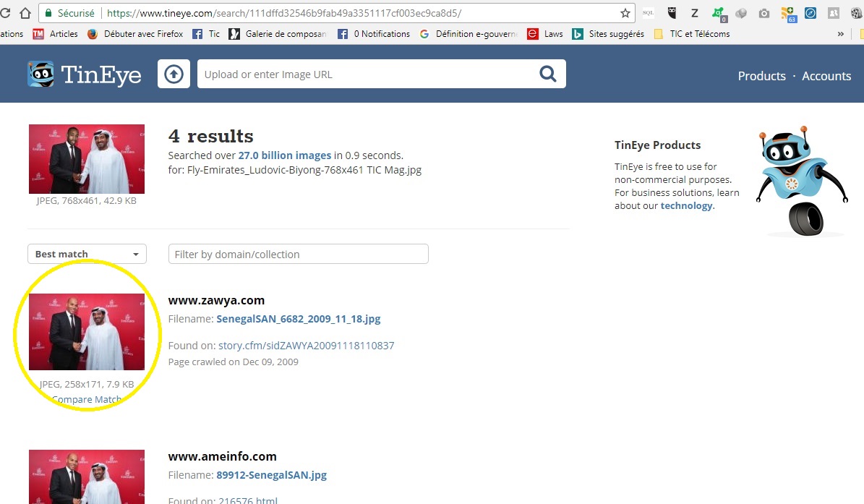
Task: Open the Débuter avec Firefox bookmark
Action: [135, 34]
